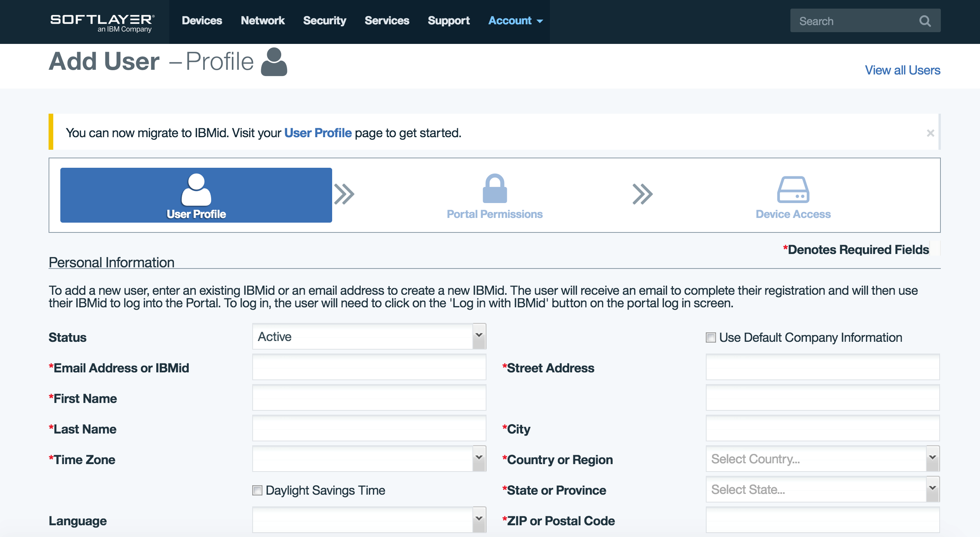980x537 pixels.
Task: Open the Support menu
Action: click(448, 21)
